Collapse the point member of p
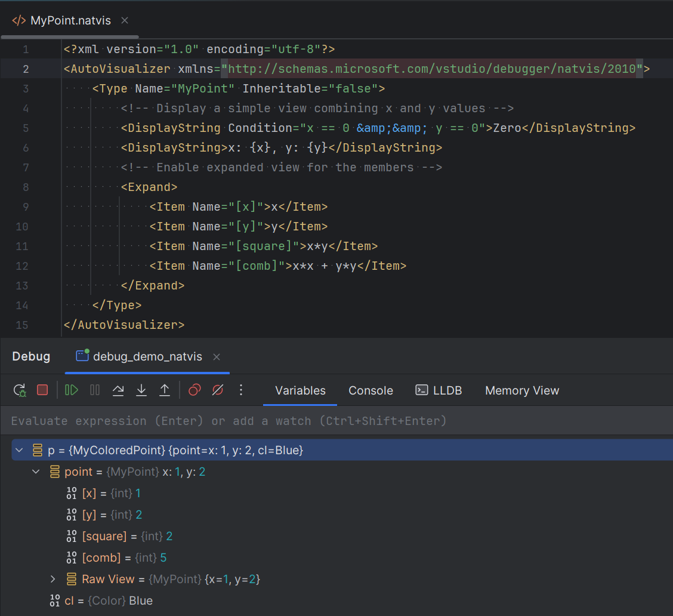This screenshot has height=616, width=673. pos(36,472)
